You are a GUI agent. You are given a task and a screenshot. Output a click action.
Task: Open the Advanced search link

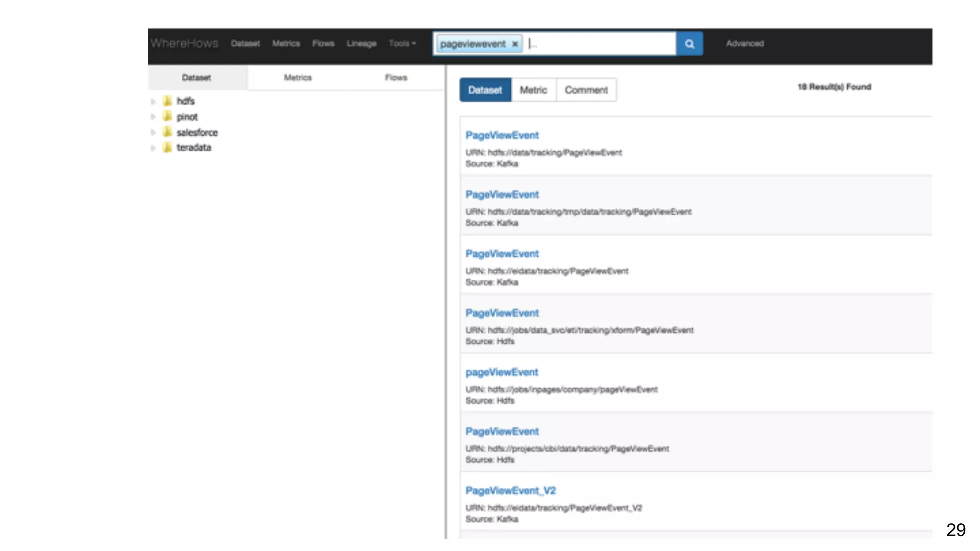point(745,44)
